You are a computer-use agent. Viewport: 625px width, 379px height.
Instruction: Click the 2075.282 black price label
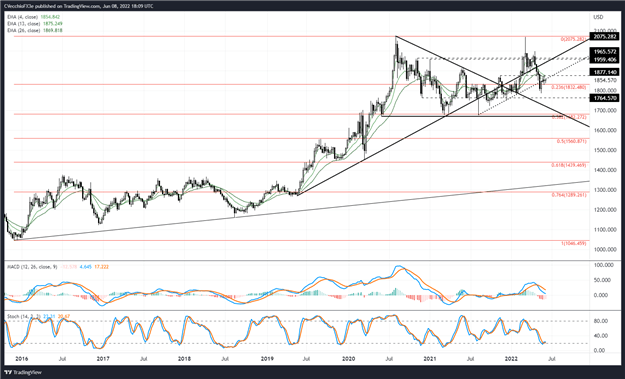coord(605,36)
